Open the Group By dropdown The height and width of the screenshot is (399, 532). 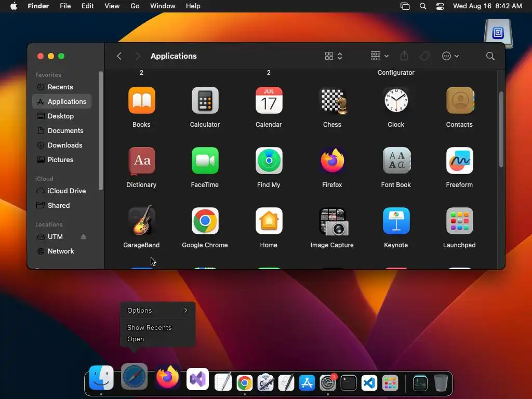pyautogui.click(x=379, y=56)
